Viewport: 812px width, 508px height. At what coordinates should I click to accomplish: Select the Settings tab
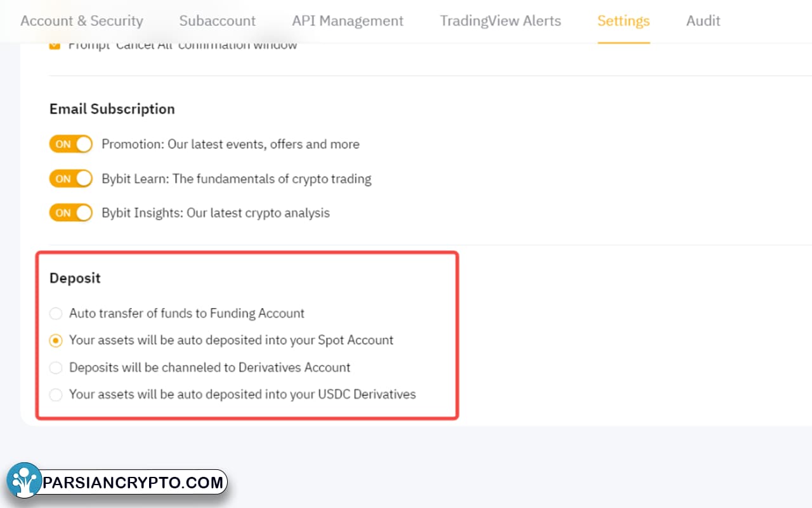tap(623, 21)
